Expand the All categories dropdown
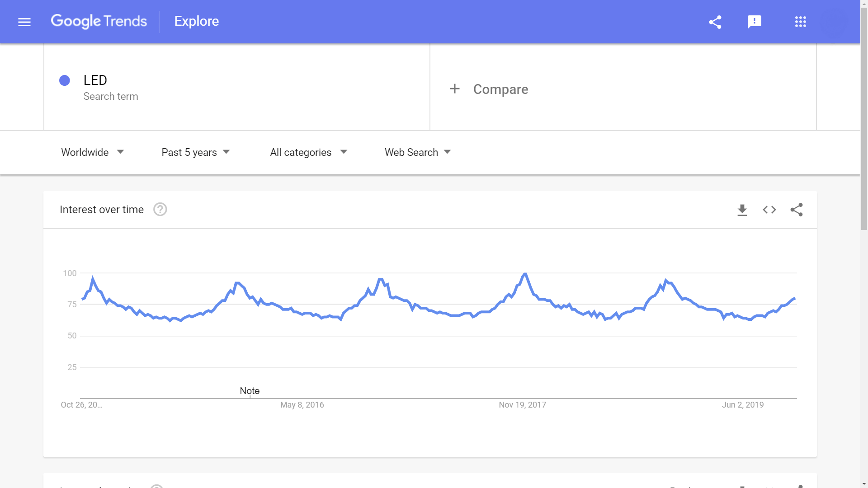The image size is (868, 488). click(x=308, y=152)
